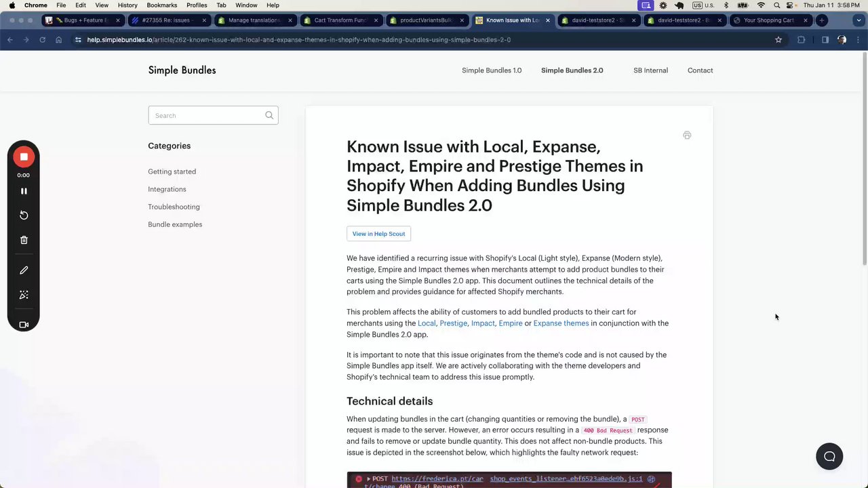This screenshot has height=488, width=868.
Task: Open the effects wand icon in recorder
Action: pyautogui.click(x=24, y=295)
